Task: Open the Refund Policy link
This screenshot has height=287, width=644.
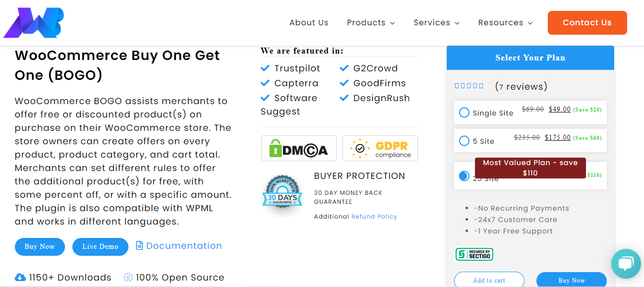Action: pos(374,217)
